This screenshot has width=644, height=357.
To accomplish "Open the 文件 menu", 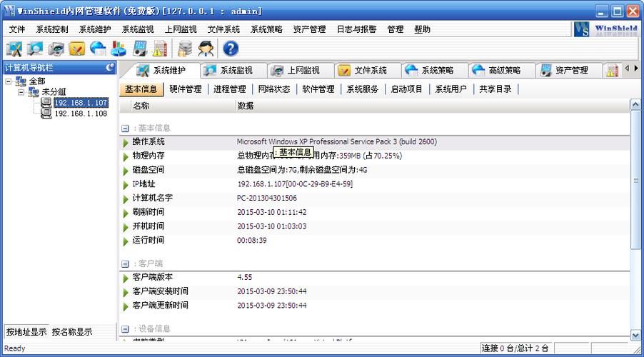I will click(x=17, y=29).
